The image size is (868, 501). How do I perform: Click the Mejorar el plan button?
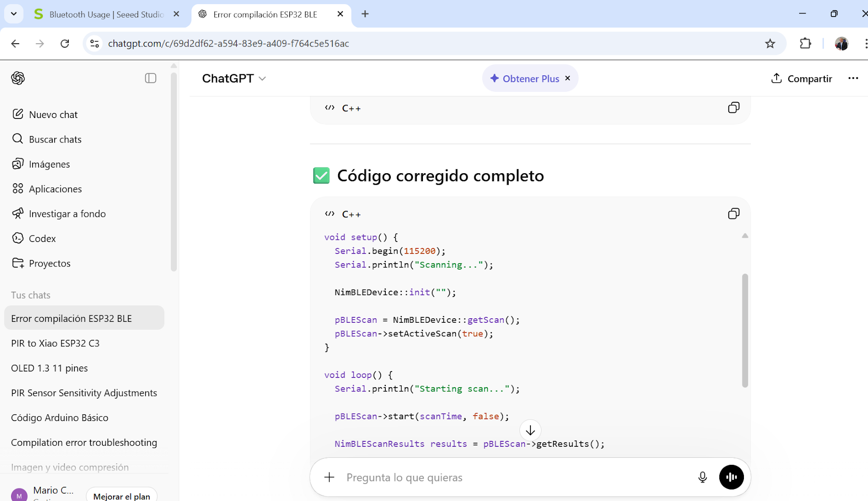122,496
